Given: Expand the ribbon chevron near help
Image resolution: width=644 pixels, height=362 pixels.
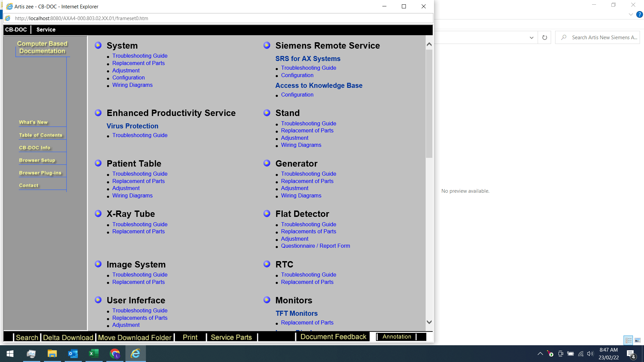Looking at the screenshot, I should (x=631, y=14).
